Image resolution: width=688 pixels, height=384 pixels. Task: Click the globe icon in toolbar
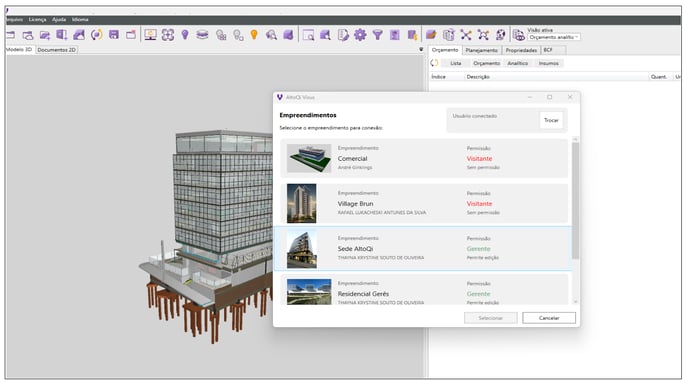(500, 35)
